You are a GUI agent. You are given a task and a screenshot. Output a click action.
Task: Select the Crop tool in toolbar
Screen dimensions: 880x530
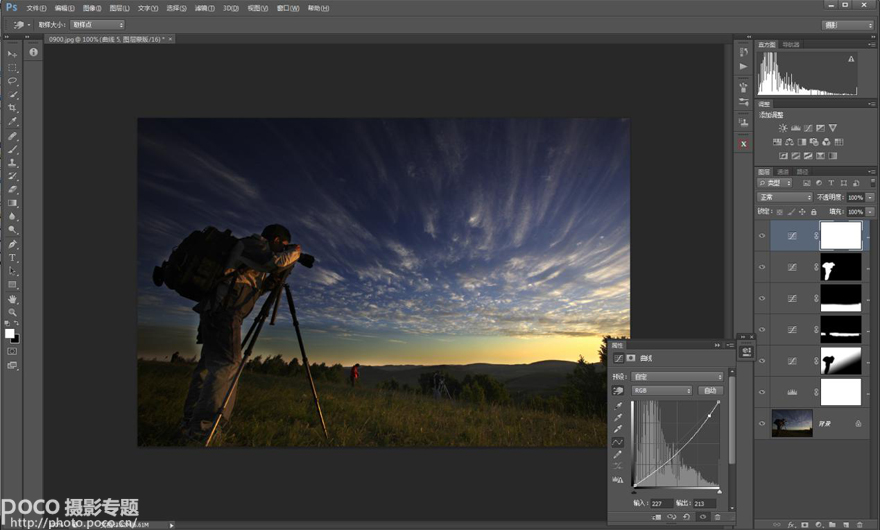click(x=13, y=108)
